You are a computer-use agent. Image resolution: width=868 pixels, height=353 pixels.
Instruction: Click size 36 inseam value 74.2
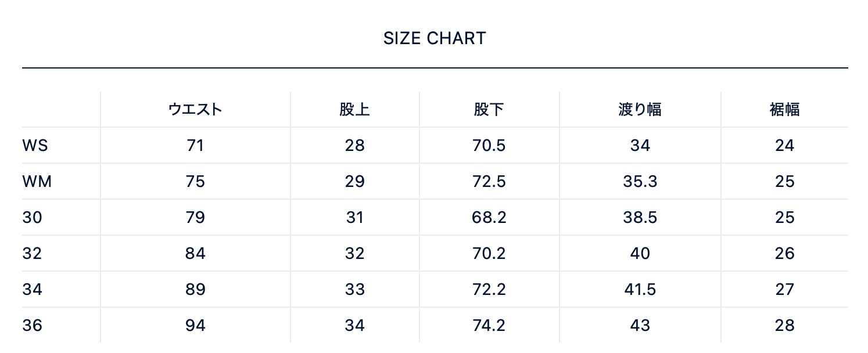489,325
